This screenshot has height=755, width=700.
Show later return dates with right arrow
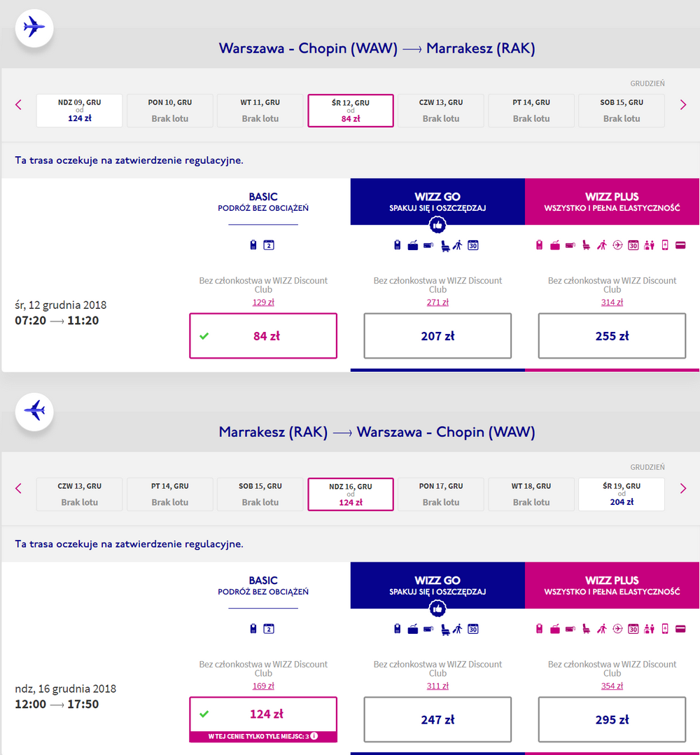(x=682, y=488)
